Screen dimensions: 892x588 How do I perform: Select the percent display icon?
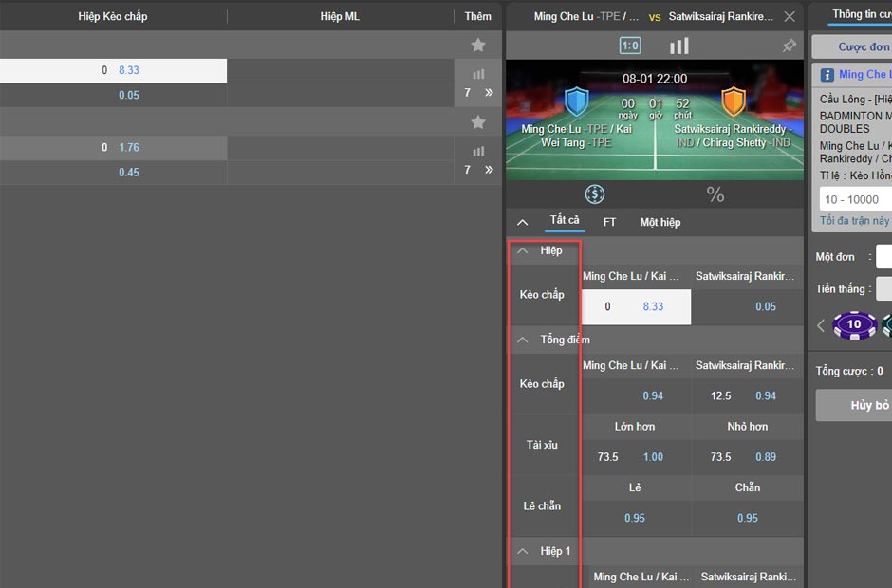(x=715, y=194)
